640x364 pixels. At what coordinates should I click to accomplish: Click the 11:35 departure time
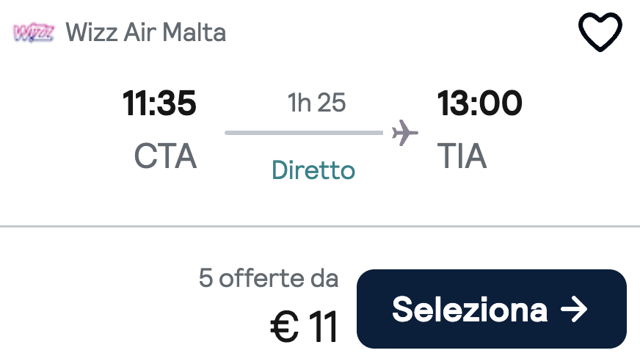click(x=159, y=103)
